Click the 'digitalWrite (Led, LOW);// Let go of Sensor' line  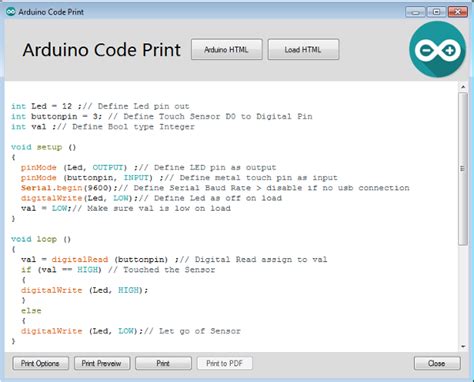point(131,331)
